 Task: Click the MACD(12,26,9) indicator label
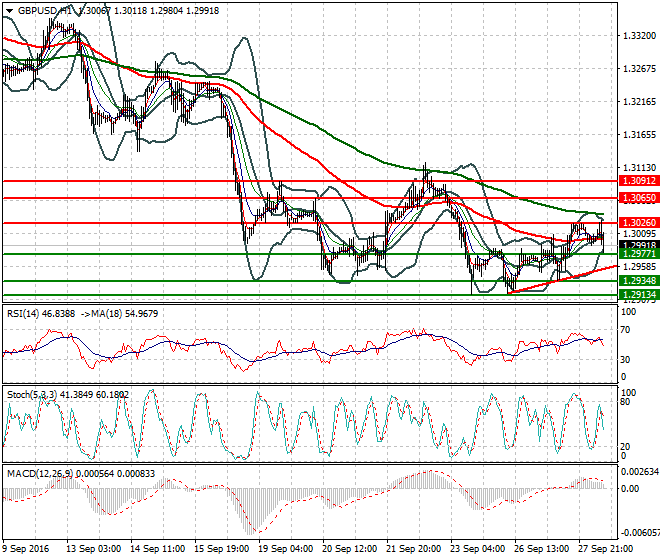pos(40,474)
